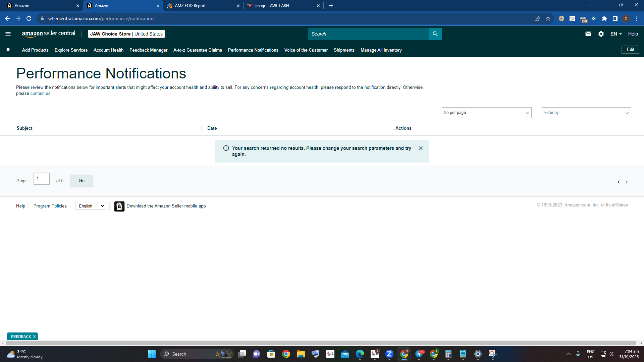644x362 pixels.
Task: Sort by the Subject column header
Action: pos(24,128)
